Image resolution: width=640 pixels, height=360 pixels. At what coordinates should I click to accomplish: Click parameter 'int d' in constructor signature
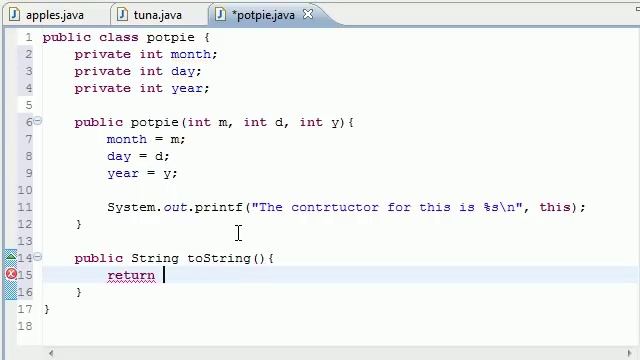click(263, 122)
